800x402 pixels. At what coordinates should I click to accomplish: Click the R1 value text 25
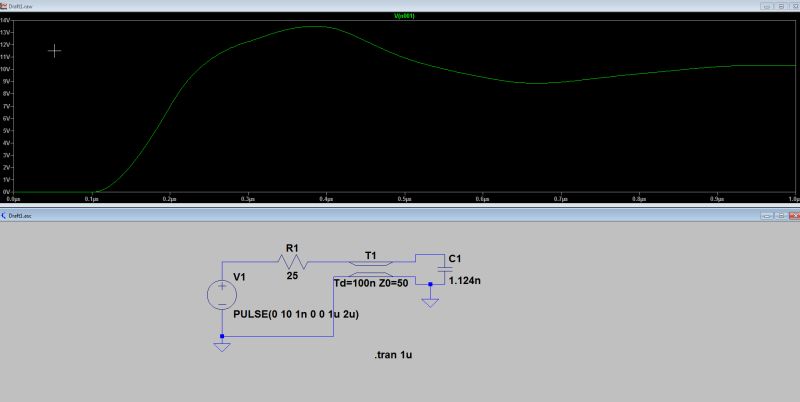(x=292, y=275)
